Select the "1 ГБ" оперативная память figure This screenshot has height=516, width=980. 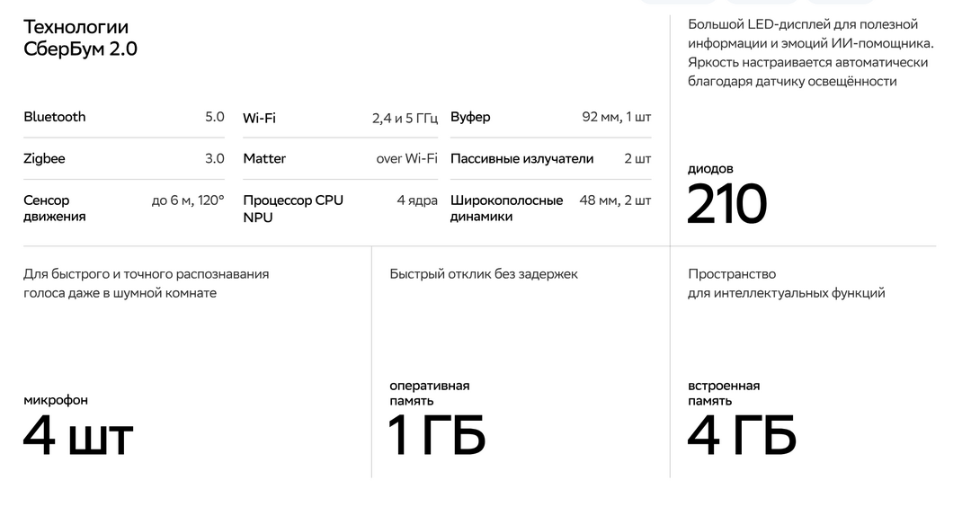click(x=437, y=435)
